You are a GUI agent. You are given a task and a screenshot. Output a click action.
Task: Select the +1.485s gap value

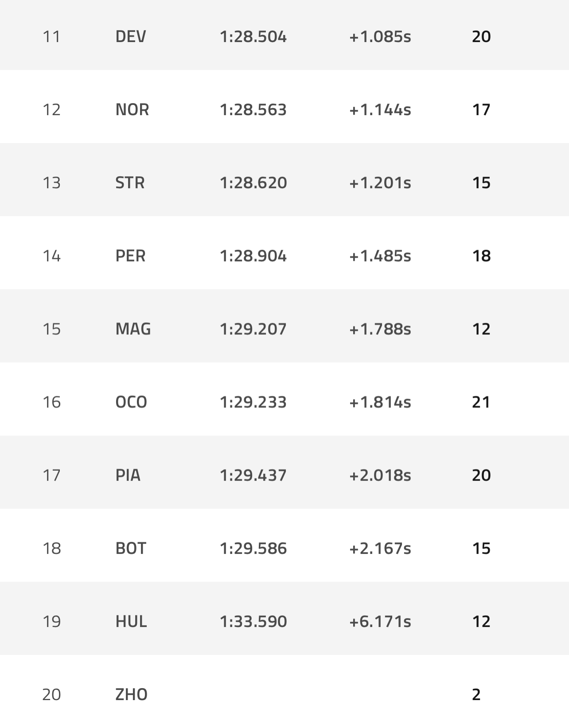click(380, 256)
